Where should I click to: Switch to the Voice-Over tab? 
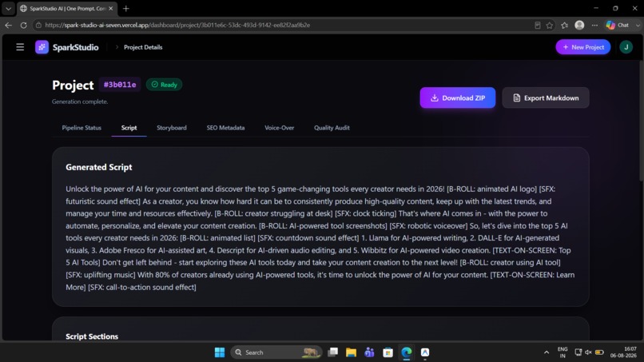[x=280, y=128]
